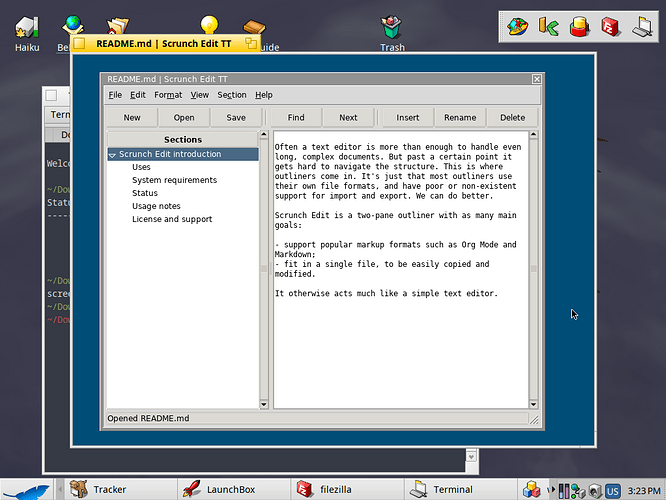Click the light bulb desktop icon
Viewport: 666px width, 500px height.
209,26
